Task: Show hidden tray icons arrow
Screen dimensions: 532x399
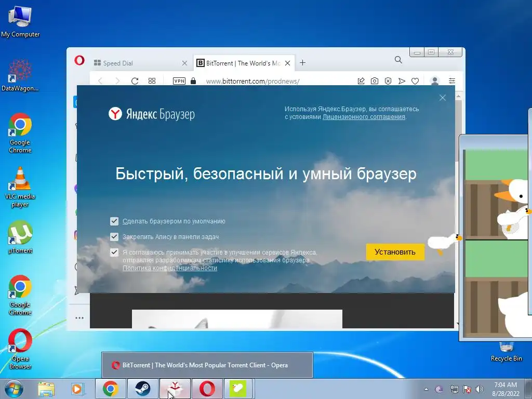Action: [x=426, y=389]
